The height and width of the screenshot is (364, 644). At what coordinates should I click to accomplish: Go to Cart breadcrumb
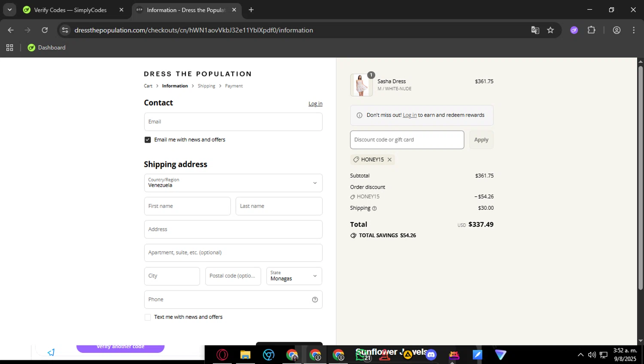tap(148, 86)
